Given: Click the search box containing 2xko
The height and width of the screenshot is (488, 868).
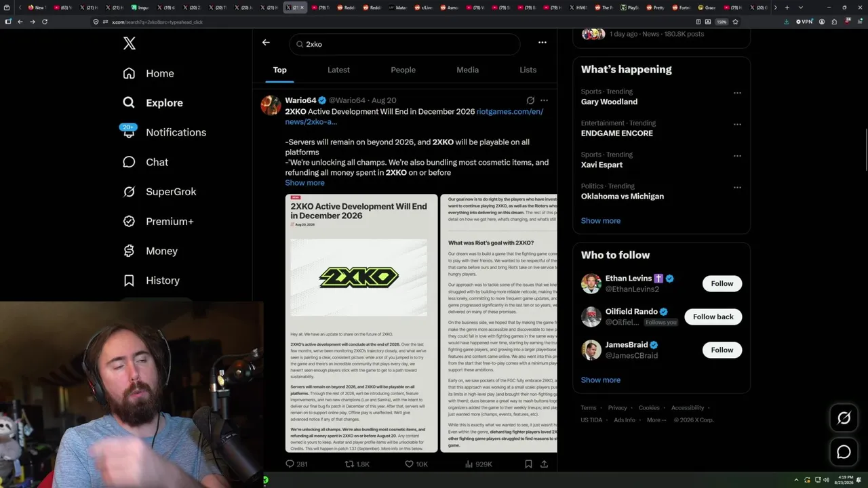Looking at the screenshot, I should (404, 44).
